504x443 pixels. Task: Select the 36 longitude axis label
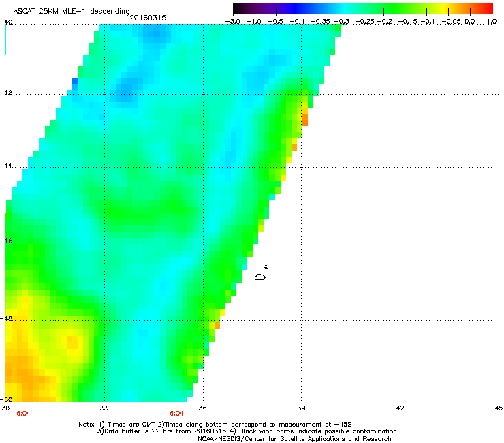[x=202, y=408]
